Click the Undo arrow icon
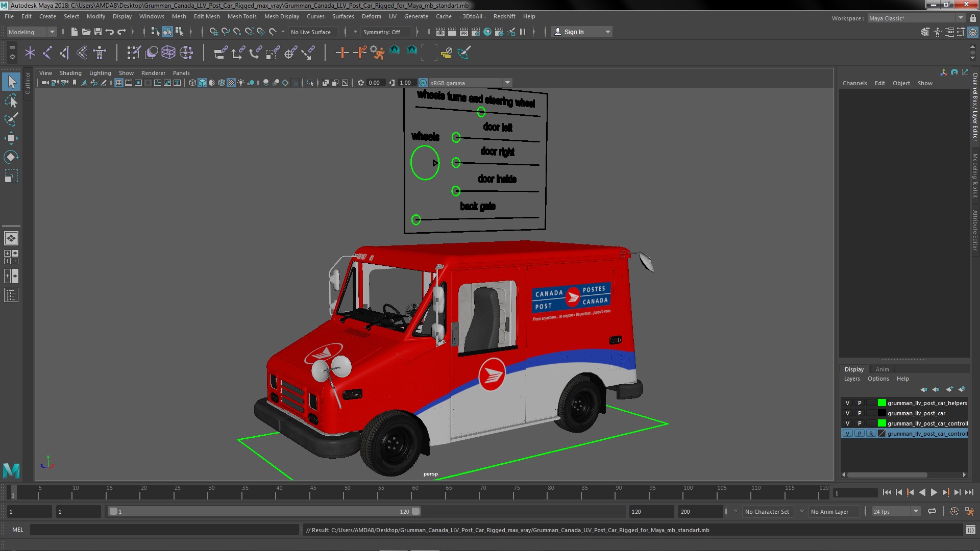The image size is (980, 551). [110, 32]
